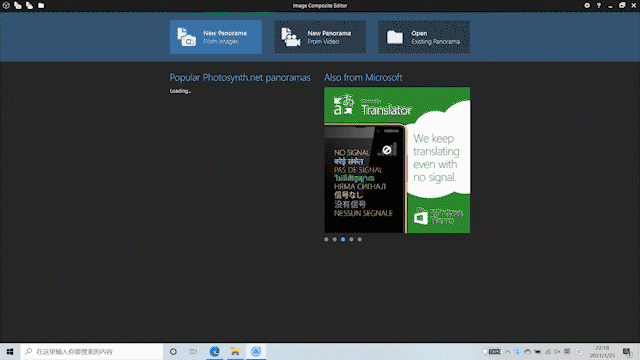Viewport: 640px width, 360px height.
Task: Open the help question mark icon
Action: pyautogui.click(x=599, y=5)
